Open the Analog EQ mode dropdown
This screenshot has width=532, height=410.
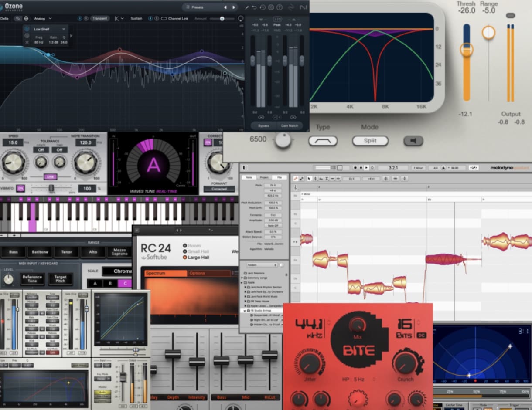point(43,18)
